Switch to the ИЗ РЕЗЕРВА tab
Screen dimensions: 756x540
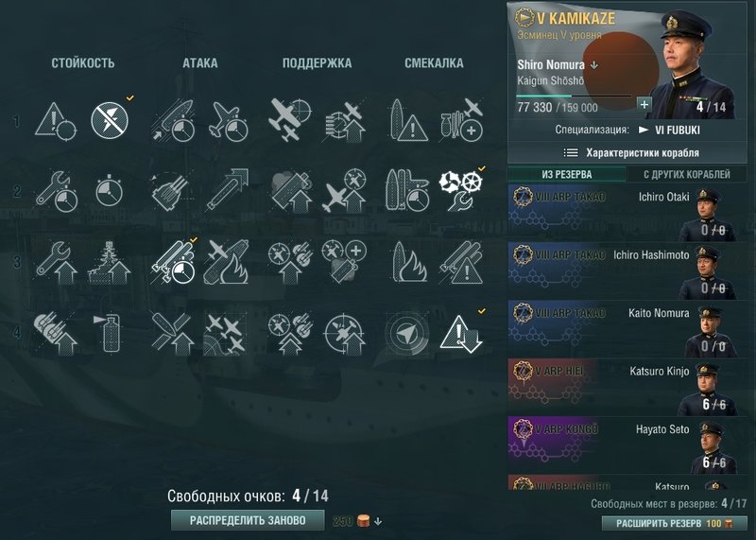[567, 174]
